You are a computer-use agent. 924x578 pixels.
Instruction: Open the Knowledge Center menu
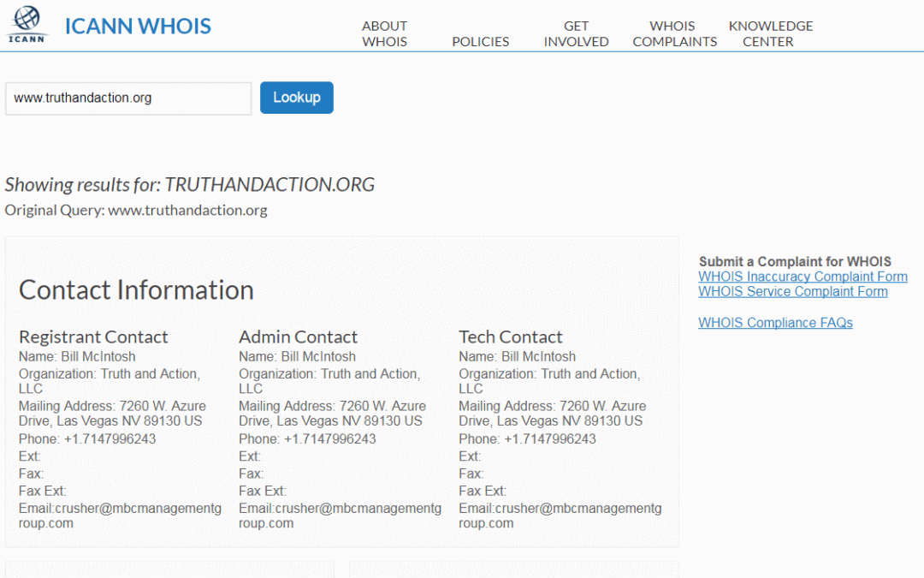coord(770,33)
